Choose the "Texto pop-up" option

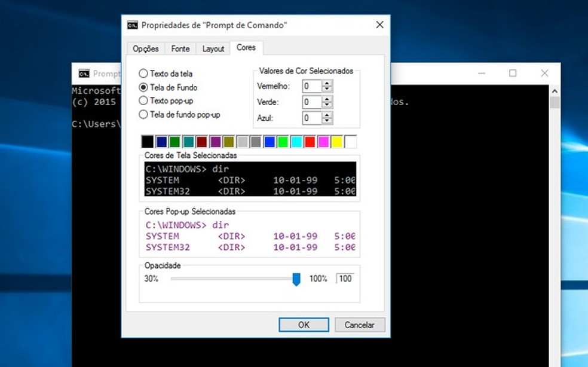pos(143,100)
